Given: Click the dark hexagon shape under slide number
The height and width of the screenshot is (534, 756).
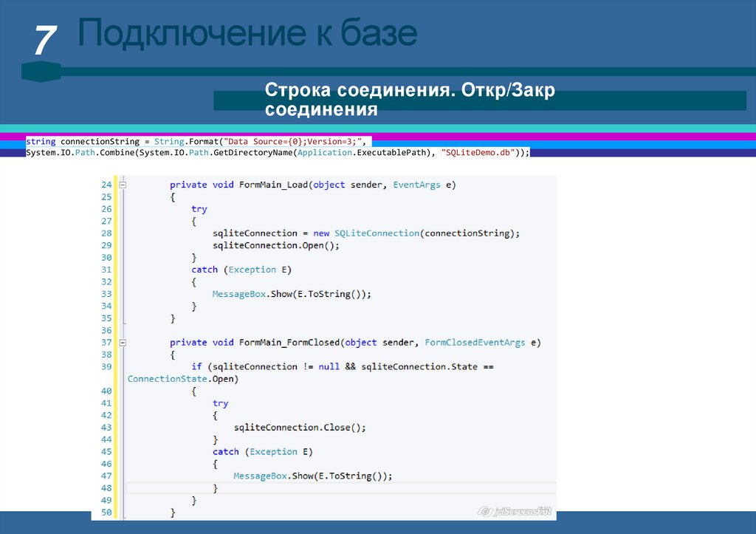Looking at the screenshot, I should click(41, 72).
